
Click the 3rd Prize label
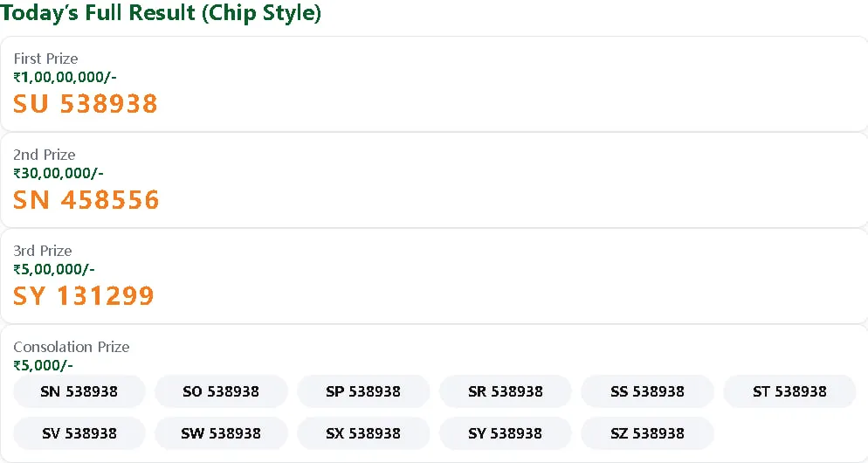43,251
